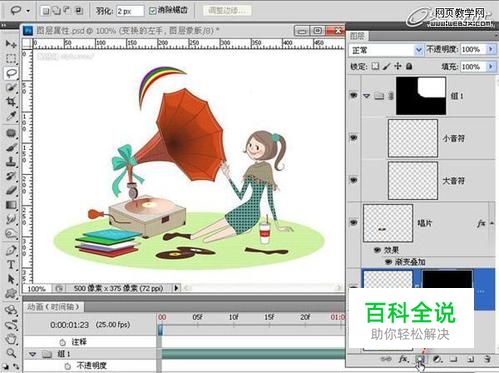
Task: Open the 不透明度 opacity slider arrow
Action: [x=491, y=49]
